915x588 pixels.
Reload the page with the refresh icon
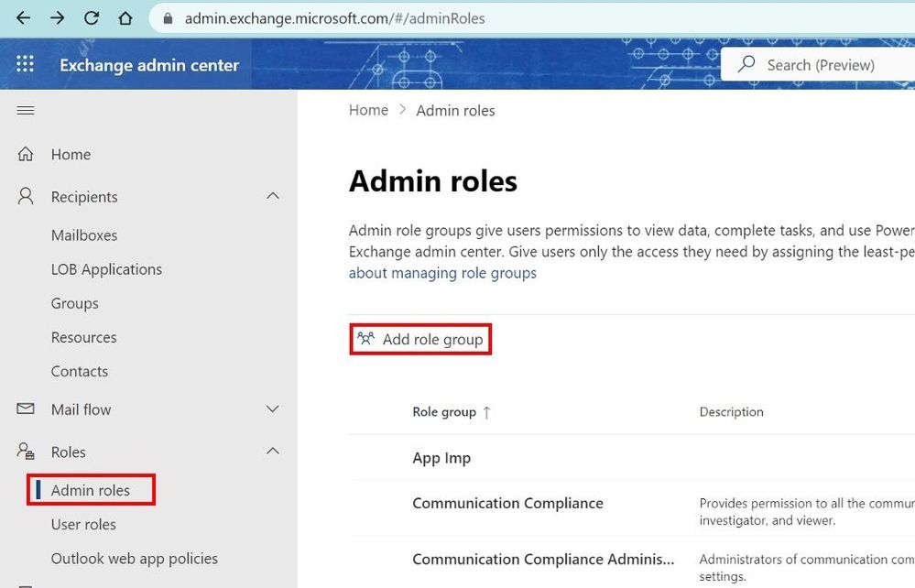point(91,18)
